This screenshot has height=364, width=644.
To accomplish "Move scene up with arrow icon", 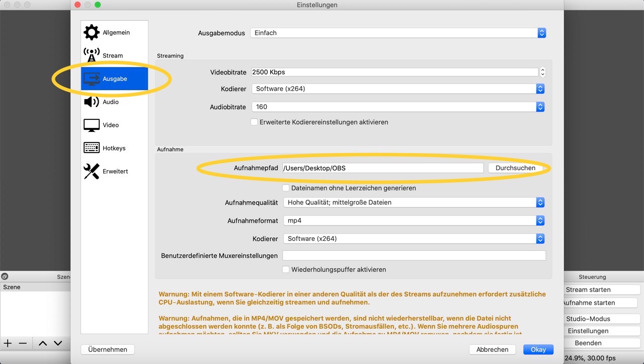I will 43,343.
